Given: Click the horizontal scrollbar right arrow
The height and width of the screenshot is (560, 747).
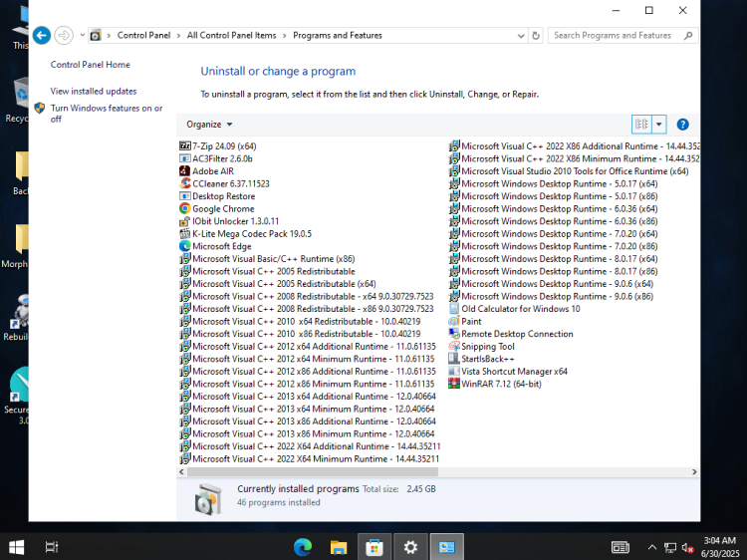Looking at the screenshot, I should [x=694, y=472].
